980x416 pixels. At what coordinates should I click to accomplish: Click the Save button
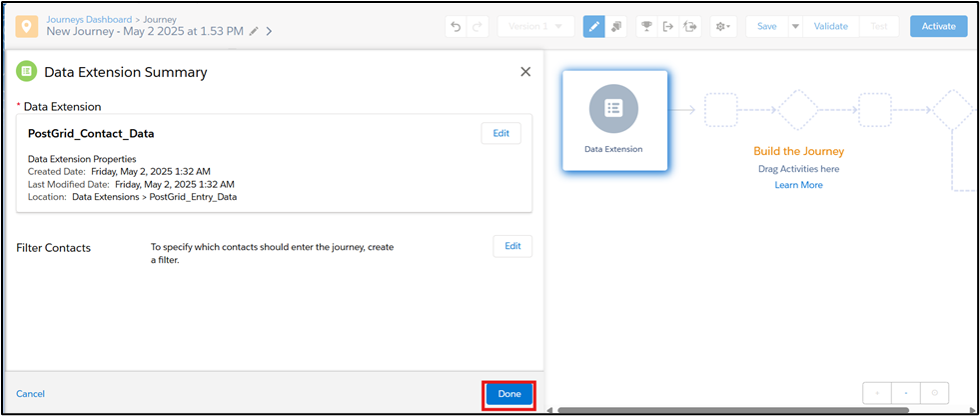click(x=767, y=27)
